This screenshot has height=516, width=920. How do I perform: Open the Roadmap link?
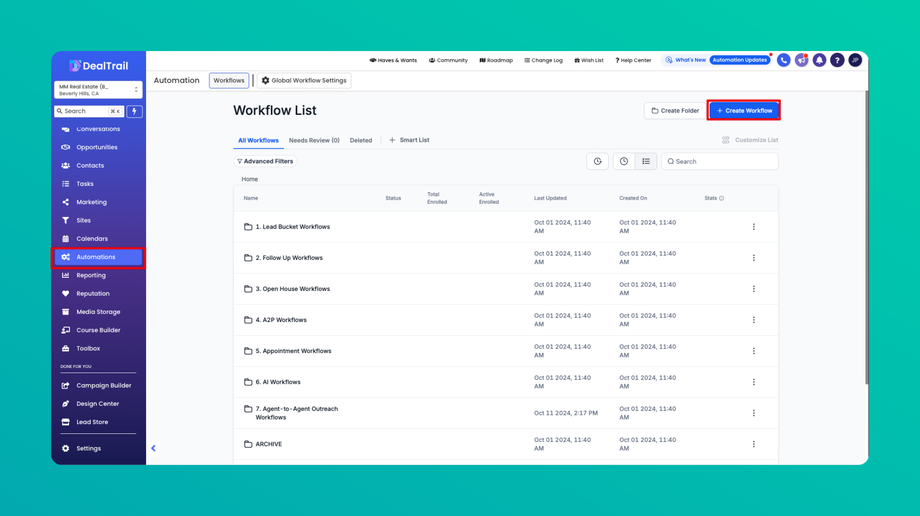tap(496, 60)
